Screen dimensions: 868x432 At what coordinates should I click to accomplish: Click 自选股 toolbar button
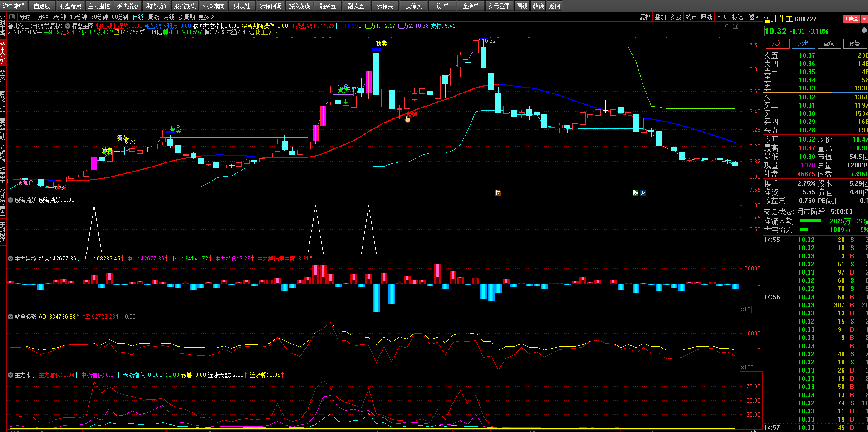(x=42, y=6)
